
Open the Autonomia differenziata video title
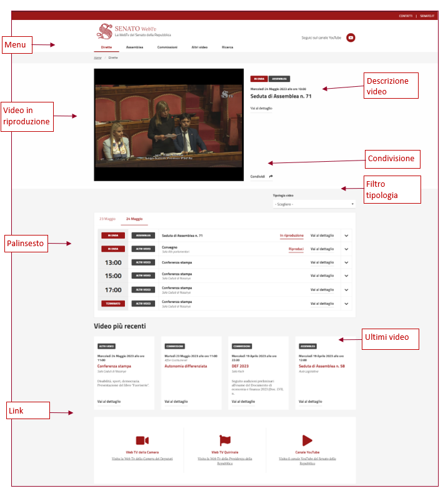click(x=186, y=366)
